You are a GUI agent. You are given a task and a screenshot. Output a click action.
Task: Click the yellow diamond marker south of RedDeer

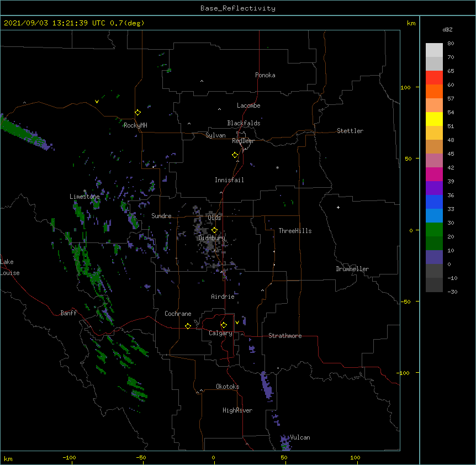click(x=235, y=155)
